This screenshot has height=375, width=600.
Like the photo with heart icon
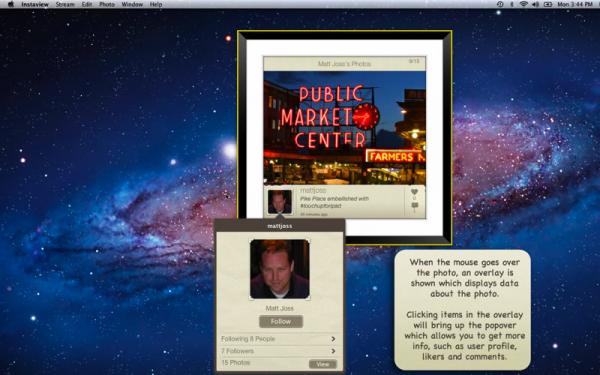[x=414, y=192]
